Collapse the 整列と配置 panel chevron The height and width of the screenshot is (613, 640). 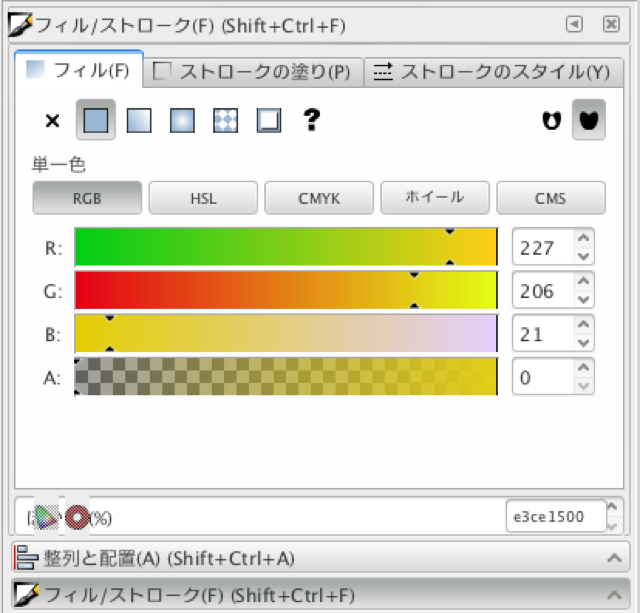613,558
